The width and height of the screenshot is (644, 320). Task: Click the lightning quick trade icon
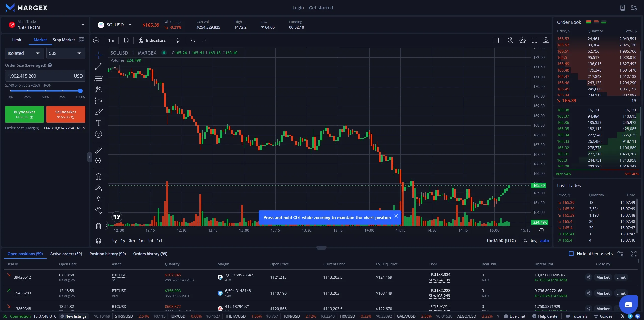click(178, 40)
